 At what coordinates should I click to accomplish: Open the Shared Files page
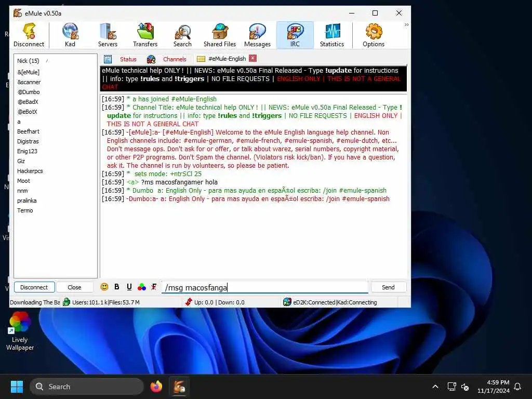(220, 35)
